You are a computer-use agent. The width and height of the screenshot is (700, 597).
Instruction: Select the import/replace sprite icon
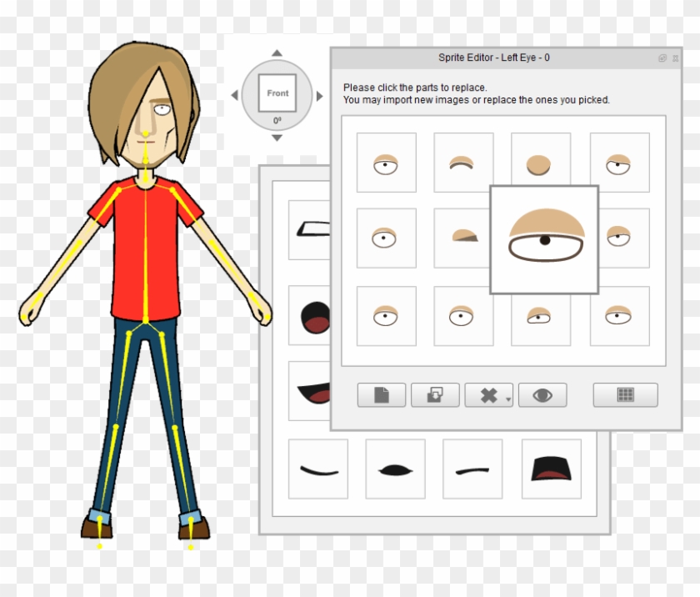[x=435, y=394]
